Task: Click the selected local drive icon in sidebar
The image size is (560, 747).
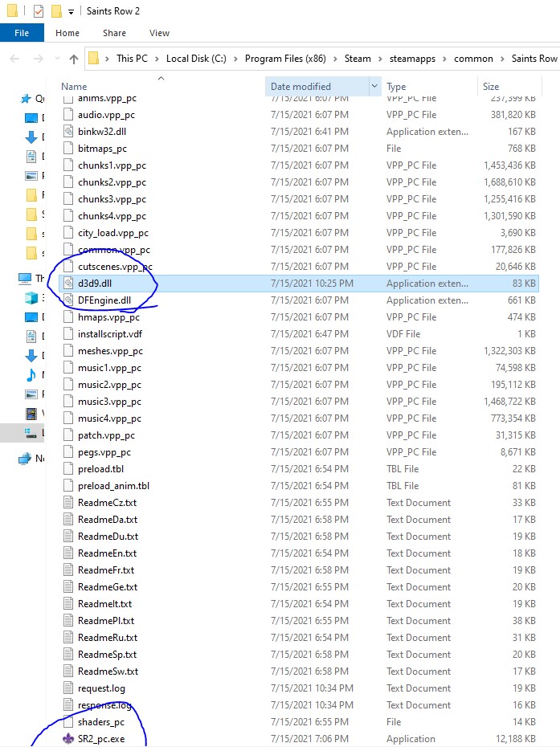Action: coord(31,433)
